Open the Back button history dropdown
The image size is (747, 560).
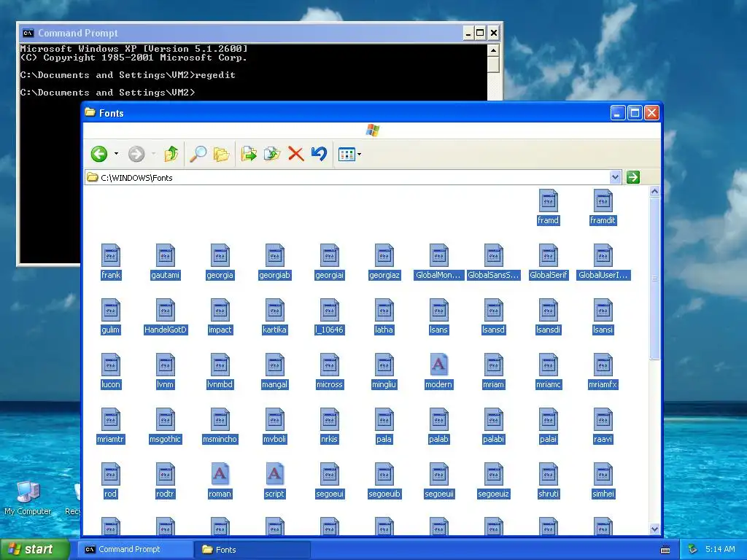tap(116, 154)
